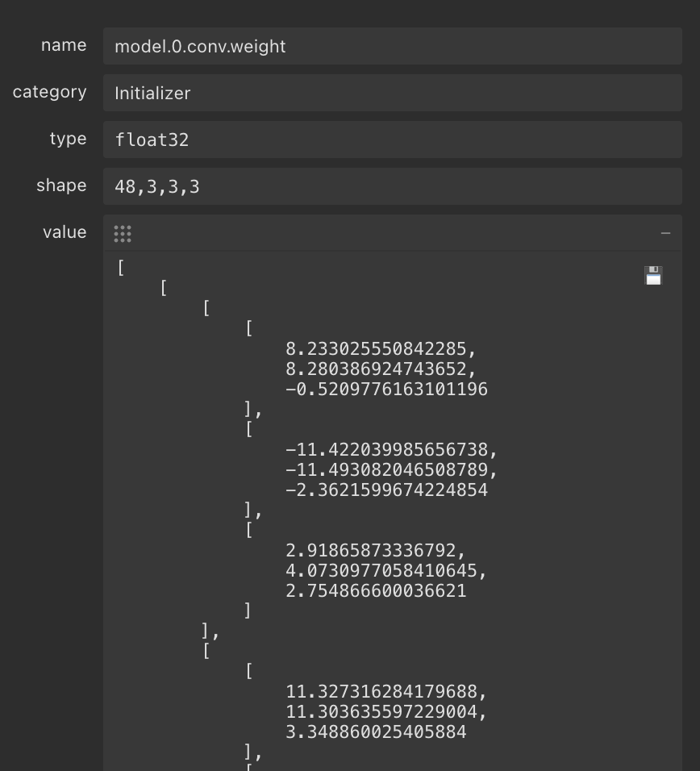700x771 pixels.
Task: Collapse the value section with minus button
Action: tap(665, 233)
